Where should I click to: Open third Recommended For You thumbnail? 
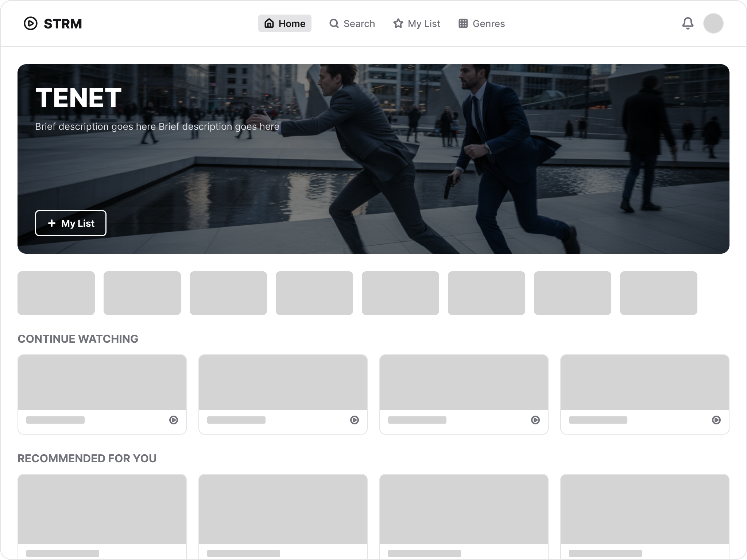tap(464, 509)
